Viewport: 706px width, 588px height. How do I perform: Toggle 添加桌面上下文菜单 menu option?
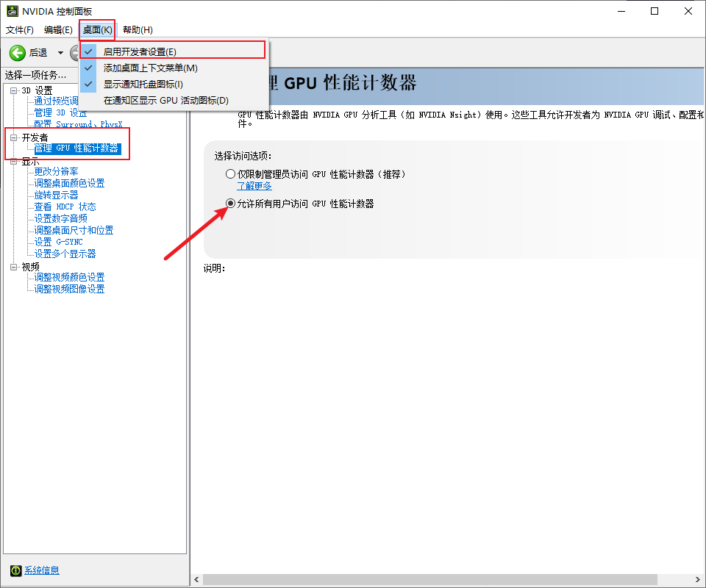150,68
